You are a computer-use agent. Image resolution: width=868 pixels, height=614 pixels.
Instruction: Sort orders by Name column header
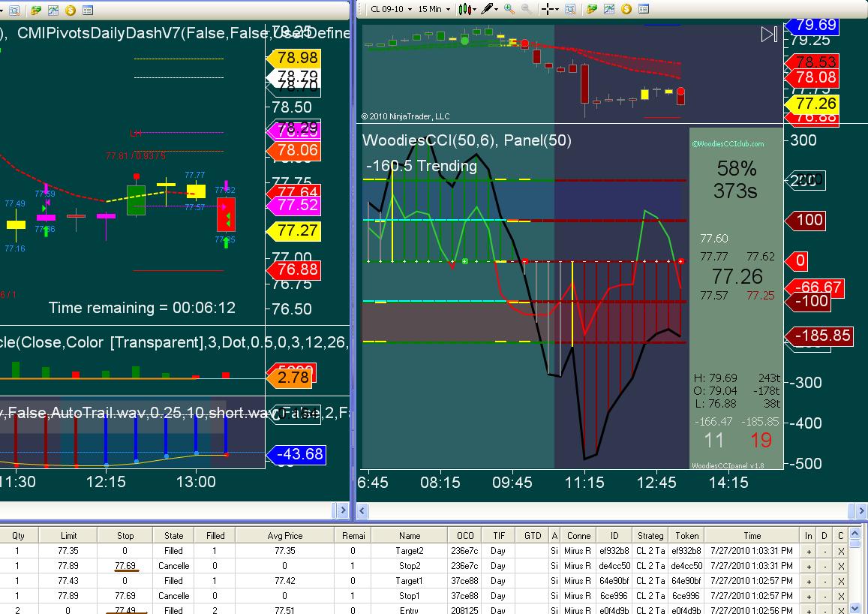coord(410,535)
